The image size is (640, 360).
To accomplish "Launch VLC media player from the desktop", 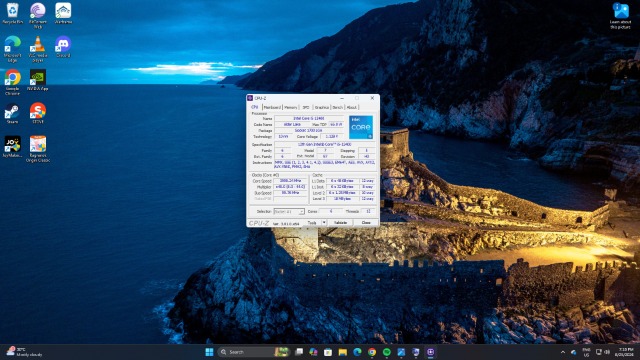I will pos(38,49).
